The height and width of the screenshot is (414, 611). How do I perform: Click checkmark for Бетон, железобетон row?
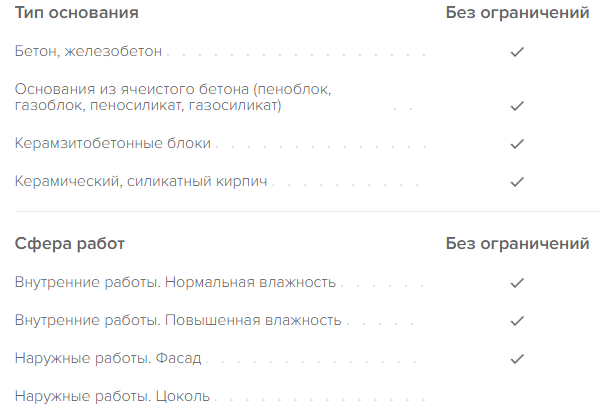coord(517,51)
